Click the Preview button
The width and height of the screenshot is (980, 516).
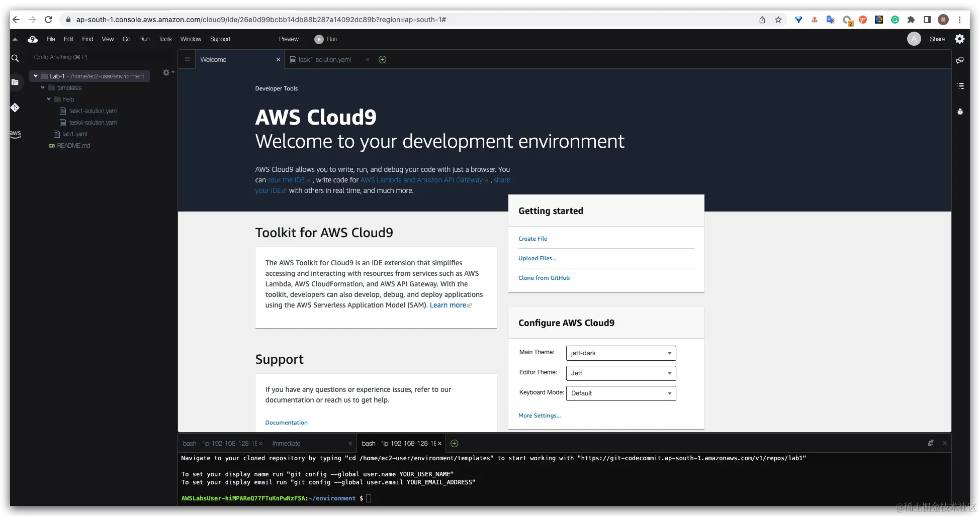coord(289,39)
